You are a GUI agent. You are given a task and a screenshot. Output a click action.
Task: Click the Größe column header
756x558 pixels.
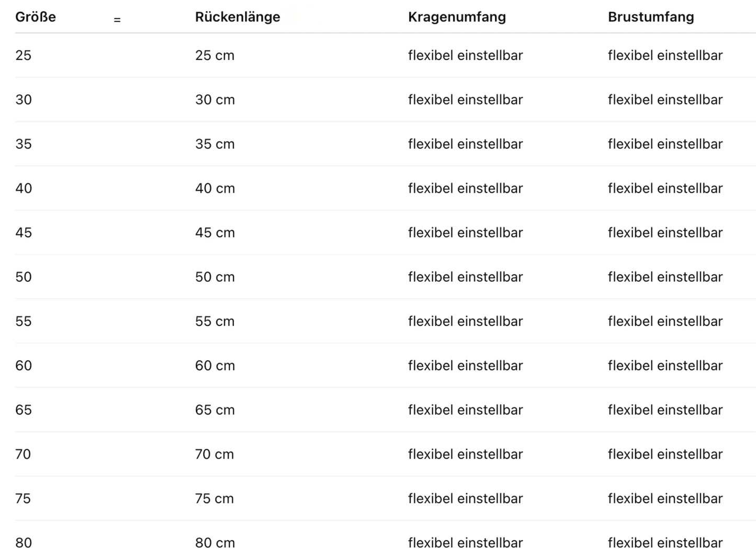click(36, 17)
